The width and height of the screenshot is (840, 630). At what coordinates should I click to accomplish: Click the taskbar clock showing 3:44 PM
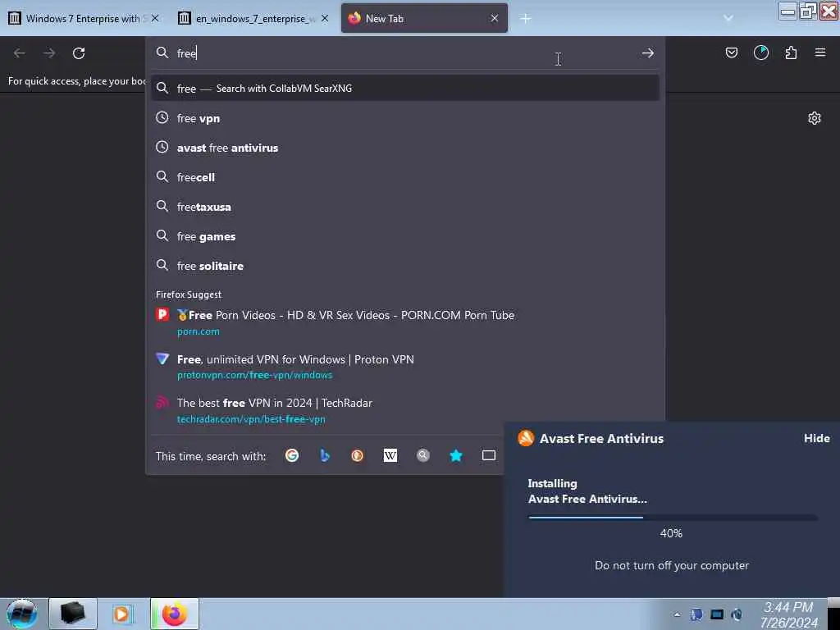coord(788,615)
